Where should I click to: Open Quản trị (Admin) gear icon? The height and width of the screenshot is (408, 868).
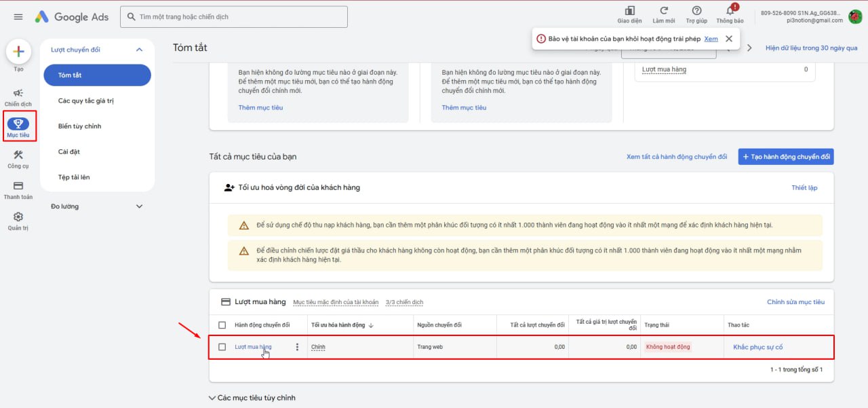click(x=18, y=217)
